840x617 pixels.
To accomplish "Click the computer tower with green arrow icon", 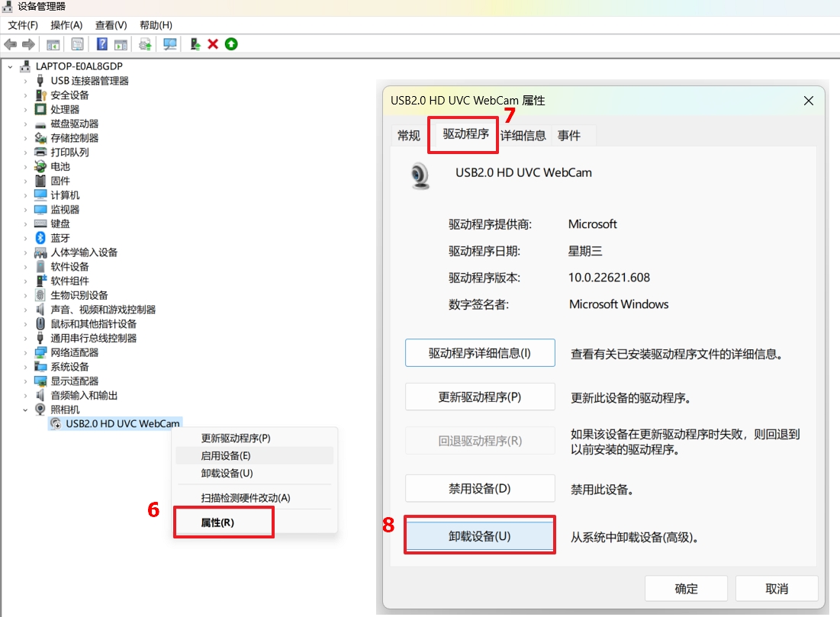I will (195, 44).
